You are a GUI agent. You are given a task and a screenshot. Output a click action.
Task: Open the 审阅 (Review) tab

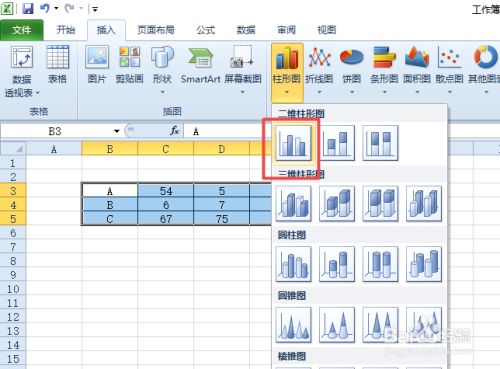[286, 30]
